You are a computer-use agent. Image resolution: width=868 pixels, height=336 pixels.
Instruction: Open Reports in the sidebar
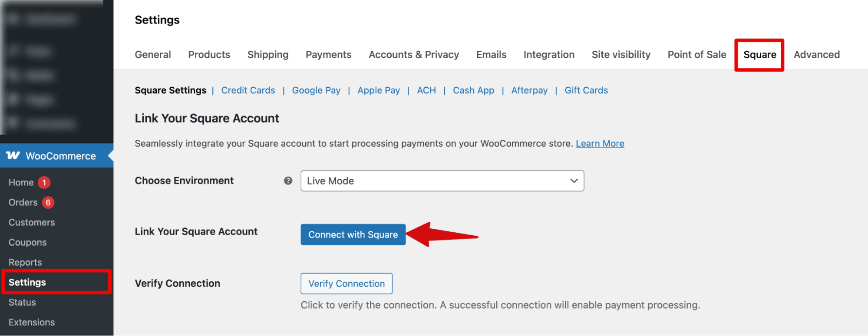[25, 263]
